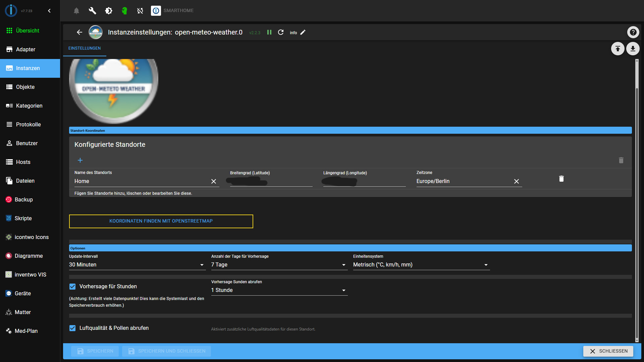This screenshot has width=644, height=362.
Task: Edit the instance name with the pencil icon
Action: point(303,32)
